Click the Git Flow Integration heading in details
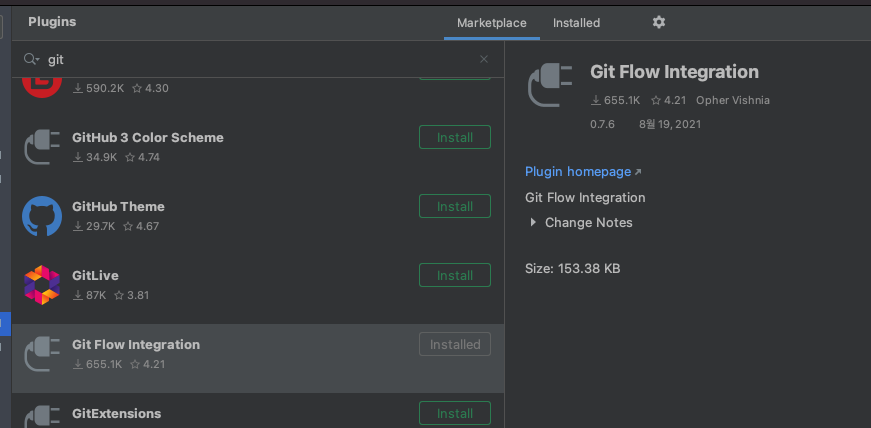This screenshot has height=428, width=871. coord(674,72)
